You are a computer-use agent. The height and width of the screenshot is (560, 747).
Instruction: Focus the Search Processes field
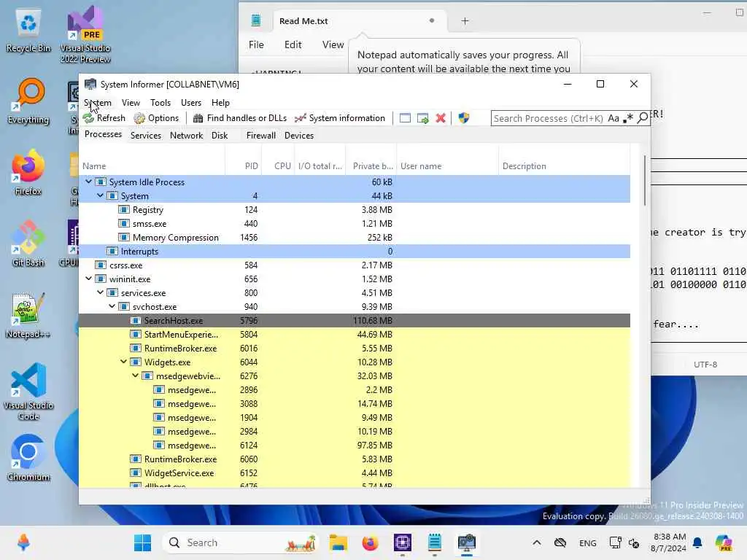click(548, 118)
